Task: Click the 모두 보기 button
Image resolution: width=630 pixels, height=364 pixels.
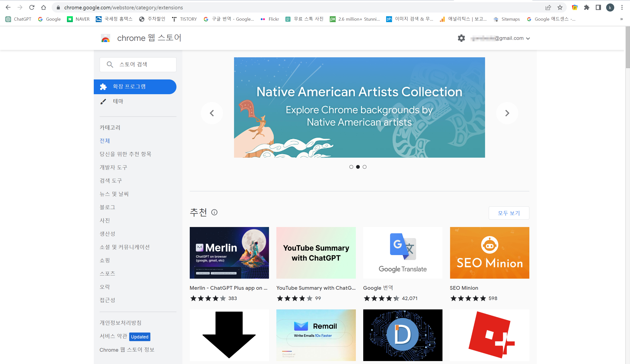Action: click(x=509, y=213)
